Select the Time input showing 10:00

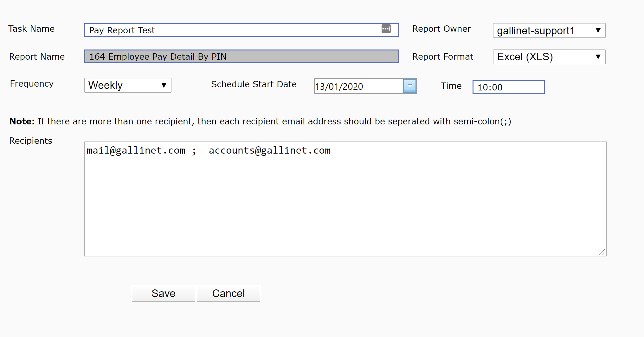pos(508,87)
